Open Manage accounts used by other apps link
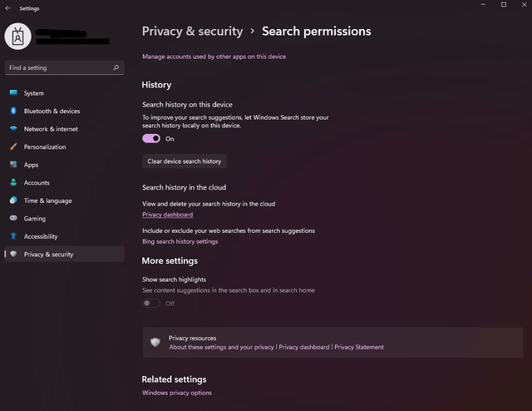 pos(214,57)
